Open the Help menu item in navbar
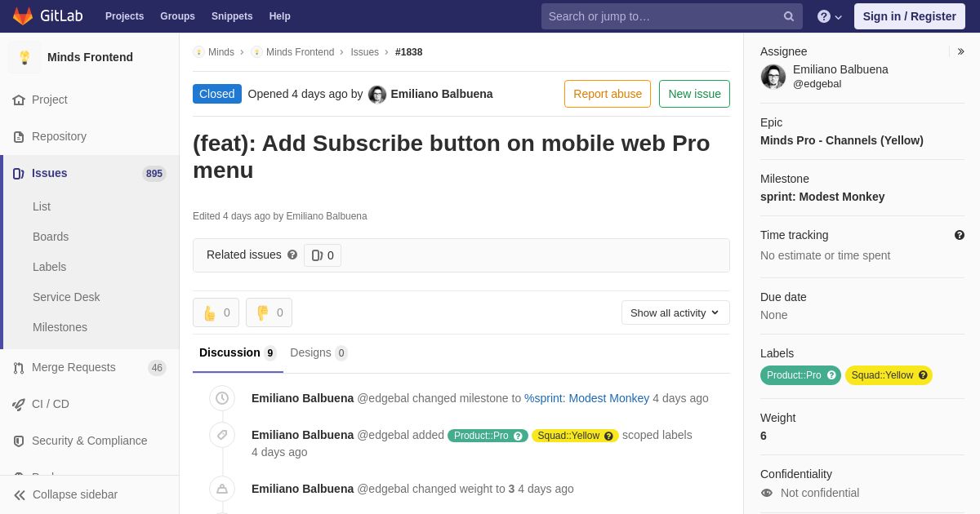Image resolution: width=980 pixels, height=514 pixels. [280, 16]
